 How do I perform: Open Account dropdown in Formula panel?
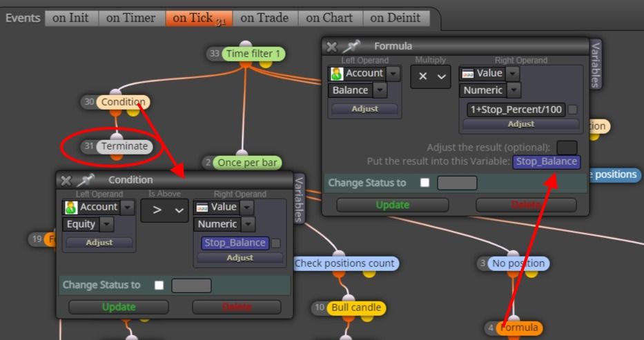click(393, 74)
